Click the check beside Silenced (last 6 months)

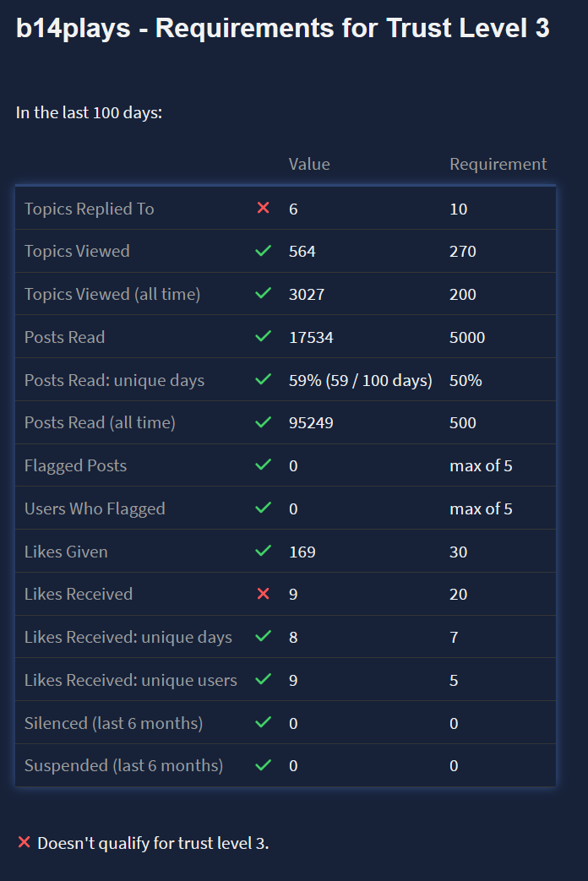[x=263, y=723]
